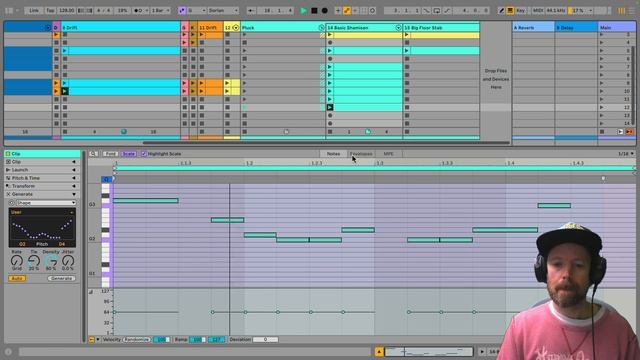Switch to the MPE tab
The height and width of the screenshot is (360, 640).
click(388, 154)
